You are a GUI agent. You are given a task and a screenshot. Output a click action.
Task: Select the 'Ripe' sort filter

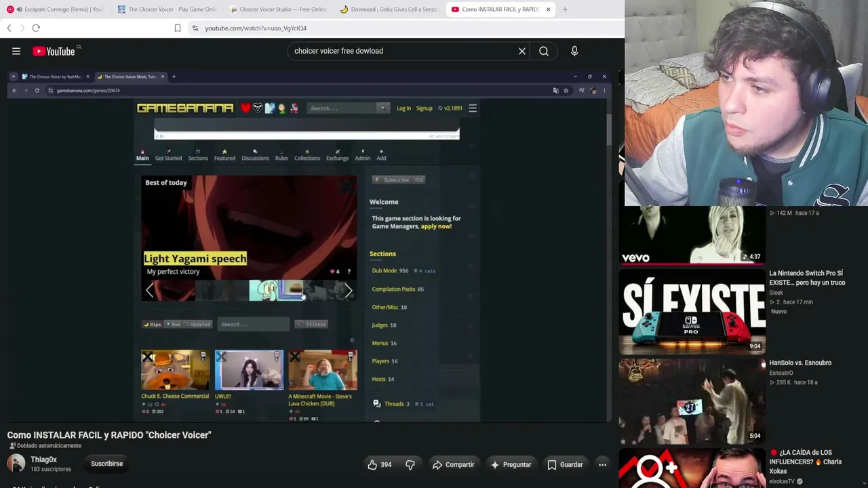152,324
